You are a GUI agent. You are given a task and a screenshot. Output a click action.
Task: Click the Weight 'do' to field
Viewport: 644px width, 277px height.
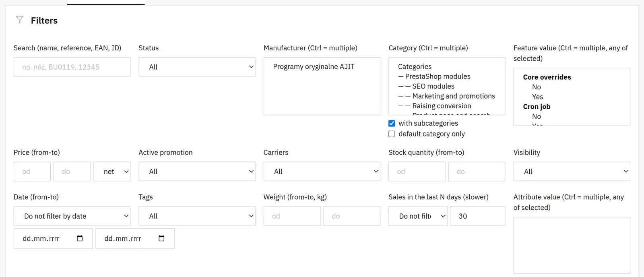point(352,216)
